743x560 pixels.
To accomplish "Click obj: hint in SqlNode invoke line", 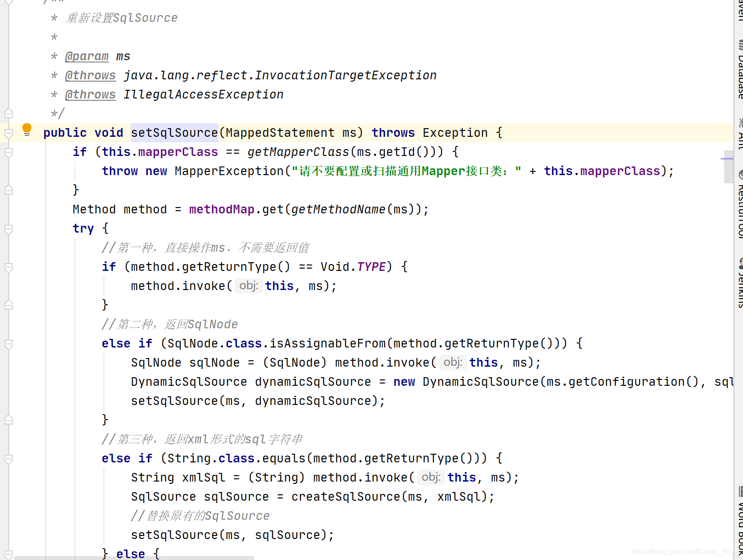I will tap(453, 363).
